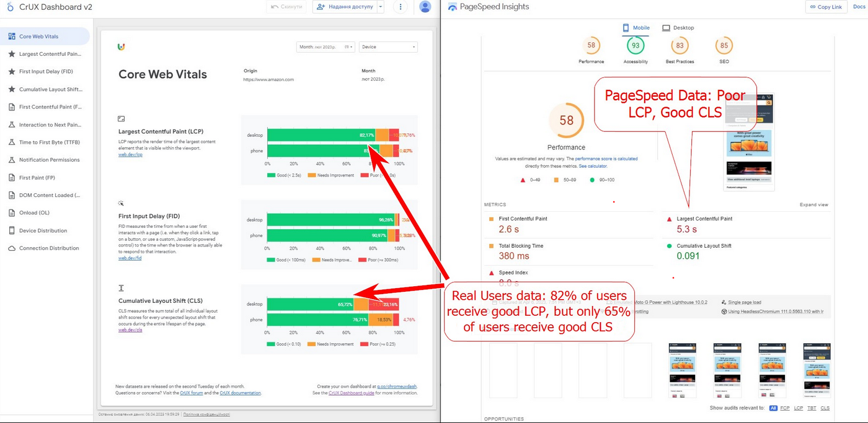Click document icon beside First Contentful Paint page
Viewport: 868px width, 423px height.
[12, 107]
